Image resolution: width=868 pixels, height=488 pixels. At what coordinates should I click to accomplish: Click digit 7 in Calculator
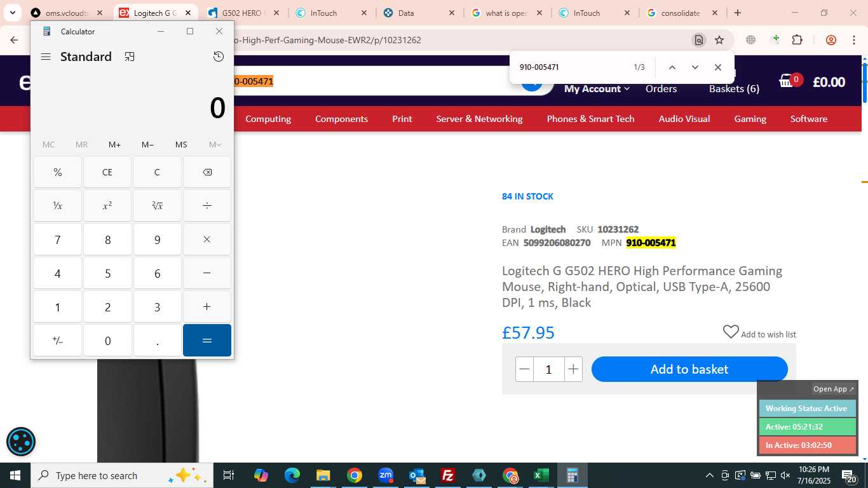pyautogui.click(x=58, y=240)
